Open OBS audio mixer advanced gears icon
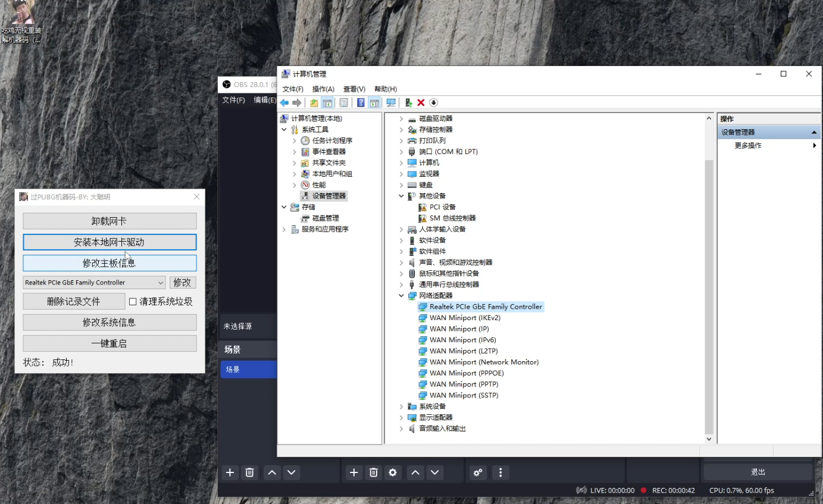The height and width of the screenshot is (504, 823). (478, 472)
